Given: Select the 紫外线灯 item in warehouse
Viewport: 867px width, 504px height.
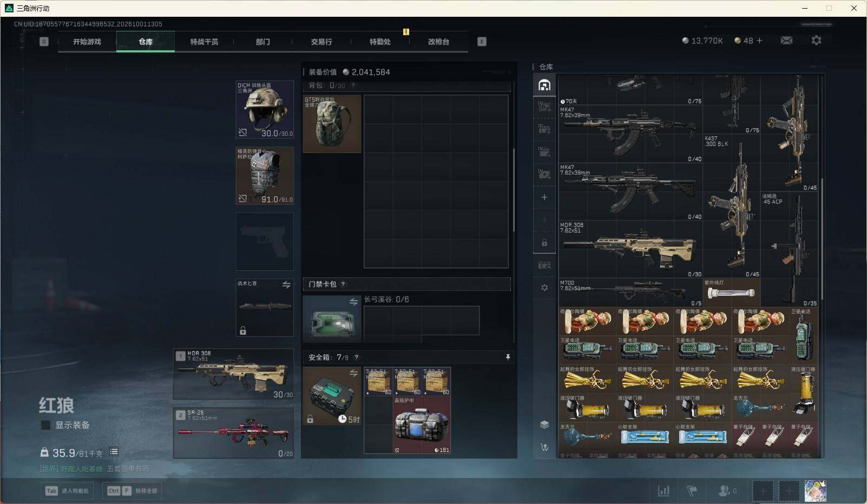Looking at the screenshot, I should click(731, 293).
